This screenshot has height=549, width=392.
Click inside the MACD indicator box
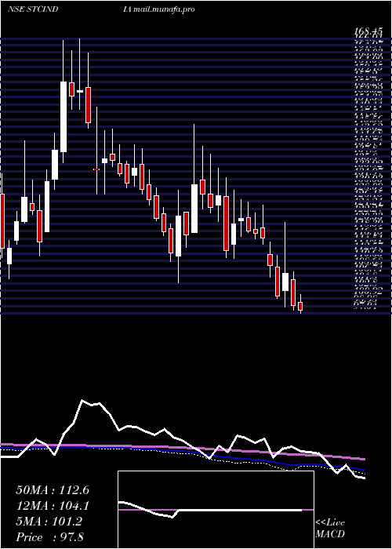(216, 510)
